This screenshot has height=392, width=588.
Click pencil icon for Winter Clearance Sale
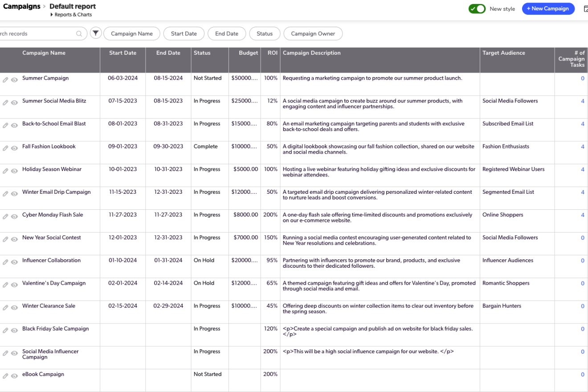[5, 307]
